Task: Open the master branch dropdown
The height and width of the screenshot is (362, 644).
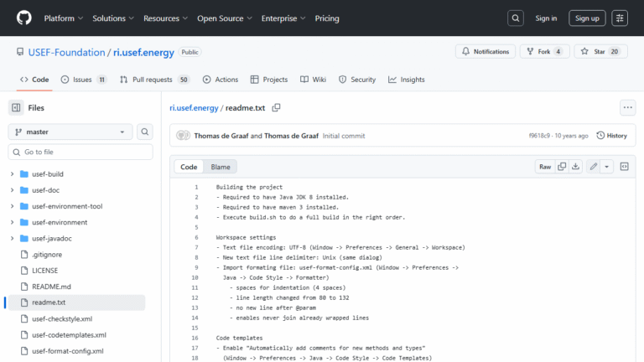Action: 70,132
